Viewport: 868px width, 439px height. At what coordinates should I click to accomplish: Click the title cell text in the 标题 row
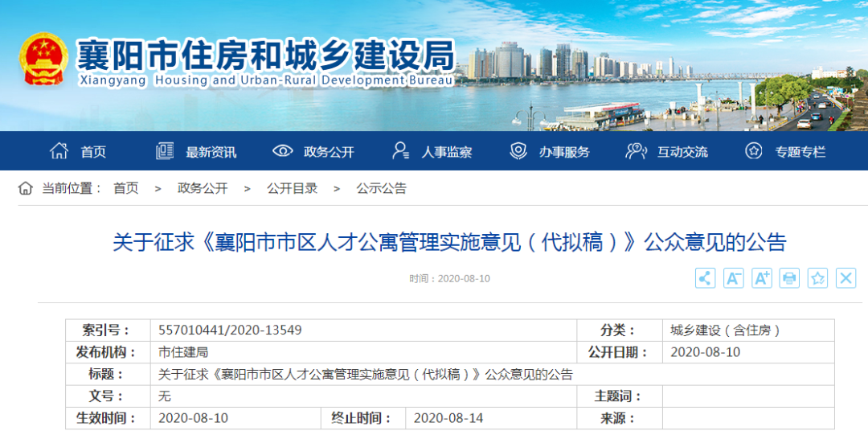[366, 374]
